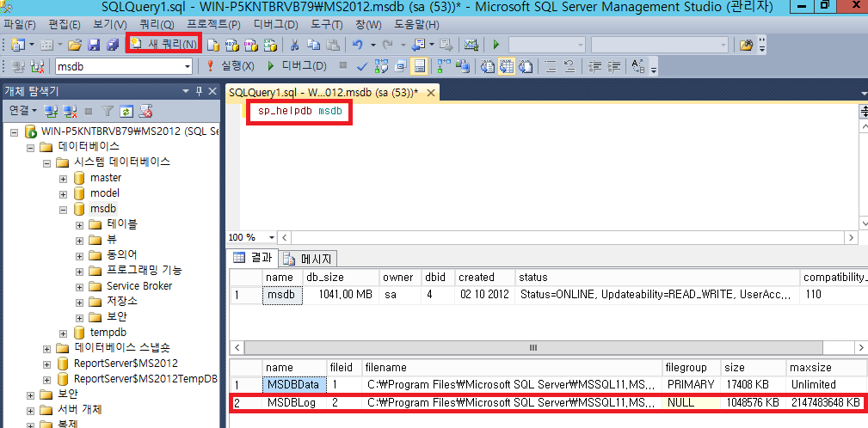Viewport: 868px width, 428px height.
Task: Close the SQLQuery1.sql document tab
Action: pos(431,92)
